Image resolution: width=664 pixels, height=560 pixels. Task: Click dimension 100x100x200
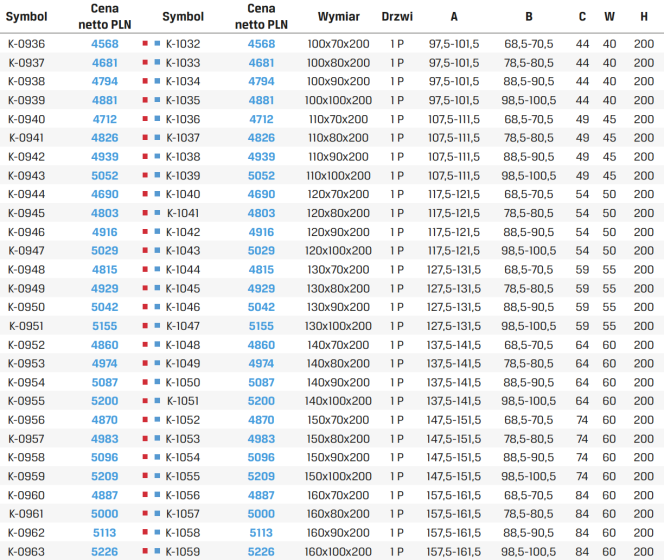(338, 100)
